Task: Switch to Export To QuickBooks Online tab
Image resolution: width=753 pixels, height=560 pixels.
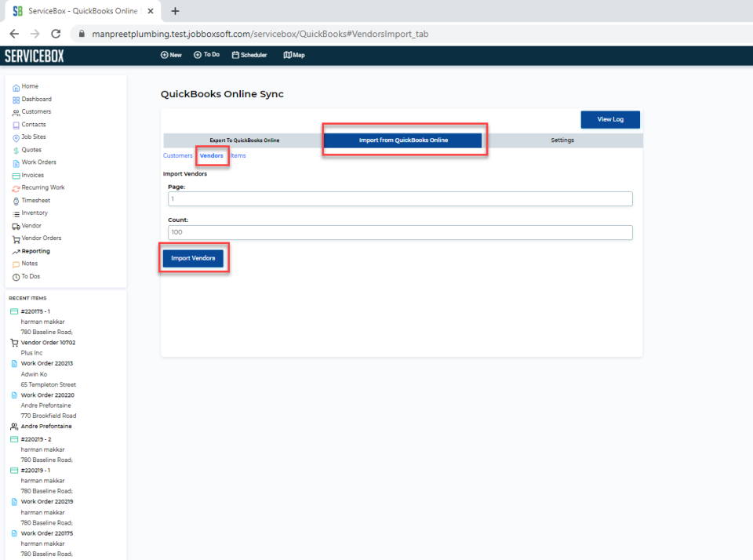Action: click(244, 140)
